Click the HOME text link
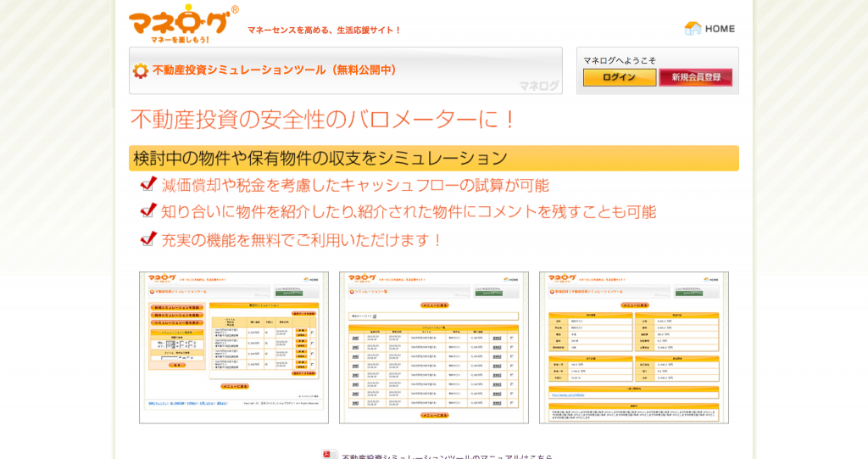Image resolution: width=868 pixels, height=459 pixels. 720,29
